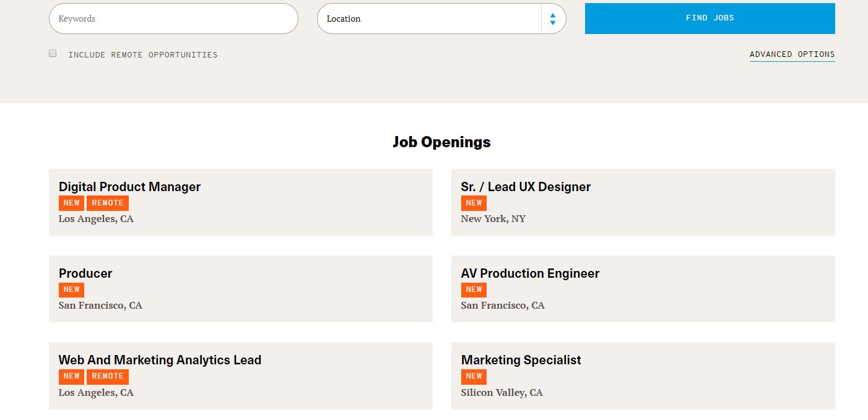
Task: Click REMOTE badge on Web And Marketing Analytics Lead
Action: 108,376
